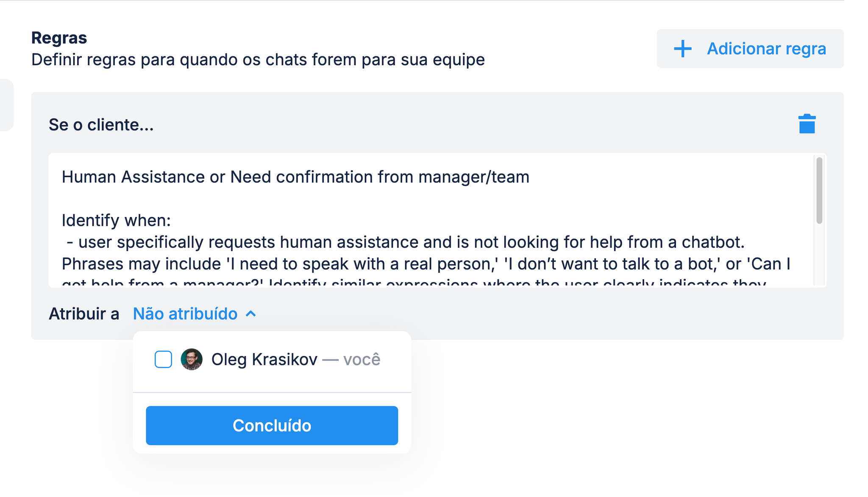Click the "— você" label in the list

[x=351, y=359]
